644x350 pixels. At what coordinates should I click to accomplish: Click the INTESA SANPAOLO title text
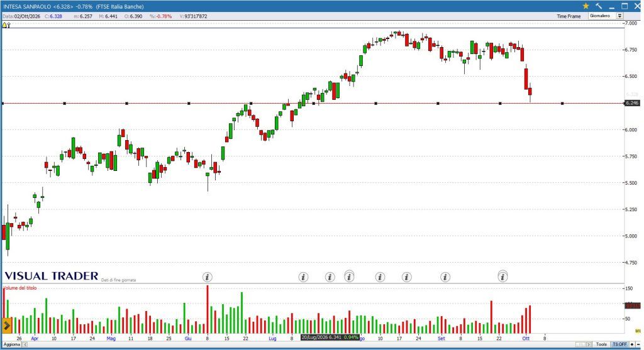coord(27,6)
